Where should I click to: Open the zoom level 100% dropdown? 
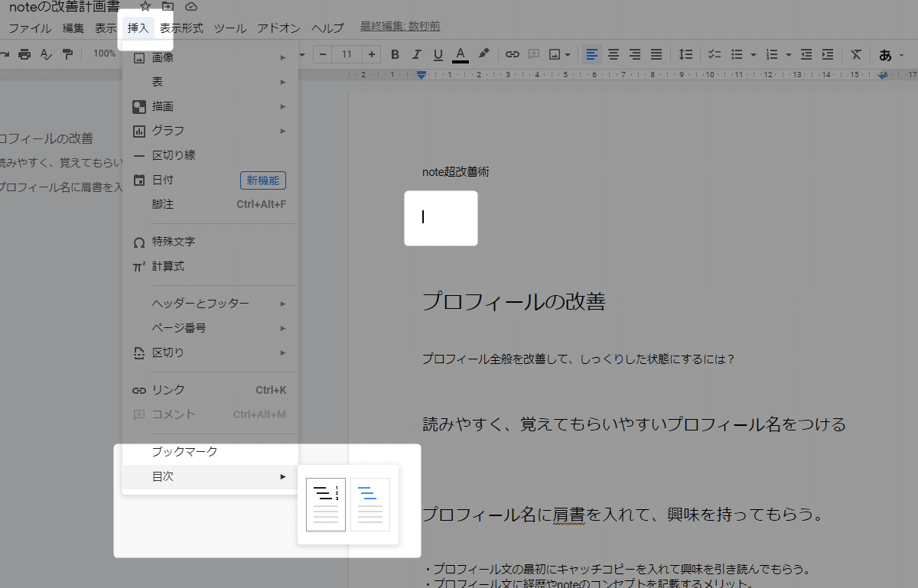tap(106, 54)
